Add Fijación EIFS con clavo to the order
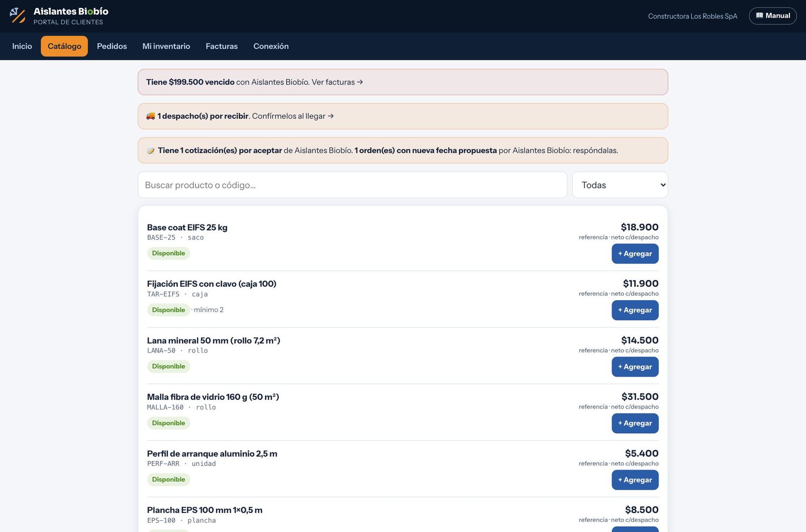The image size is (806, 532). [635, 310]
